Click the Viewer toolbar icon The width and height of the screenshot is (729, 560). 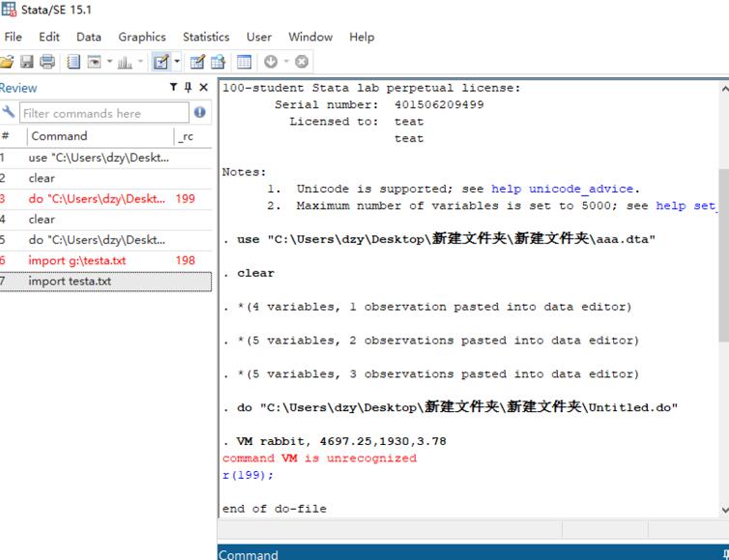(x=95, y=61)
